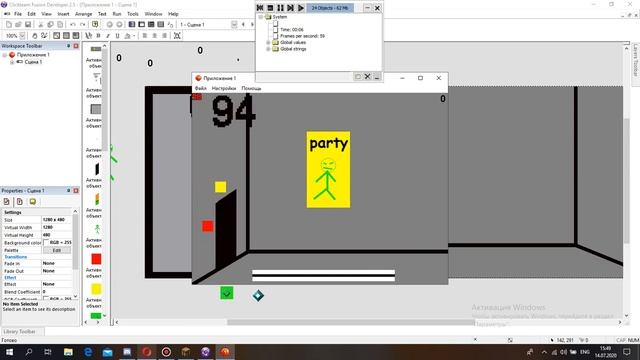Click the palette Edit button
Image resolution: width=640 pixels, height=360 pixels.
coord(57,250)
